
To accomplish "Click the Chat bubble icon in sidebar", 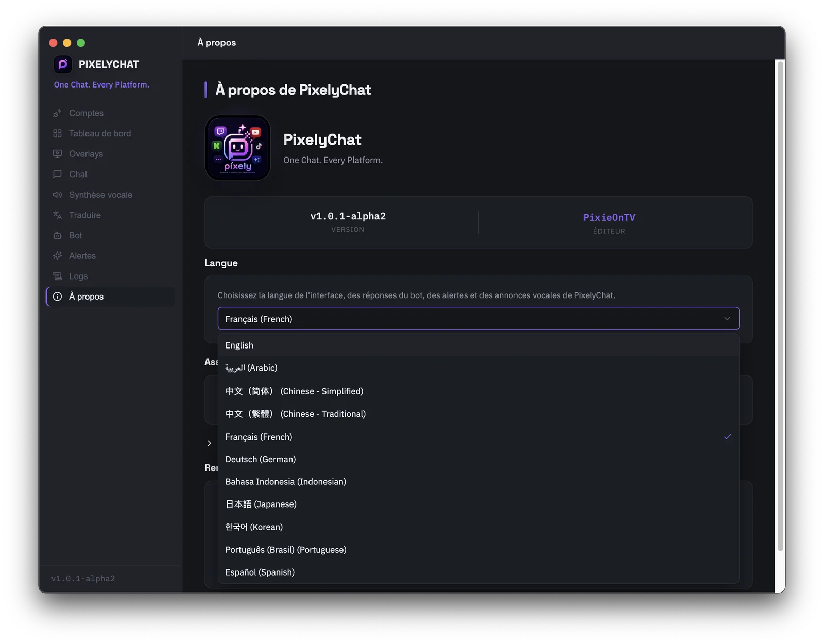I will pos(57,174).
